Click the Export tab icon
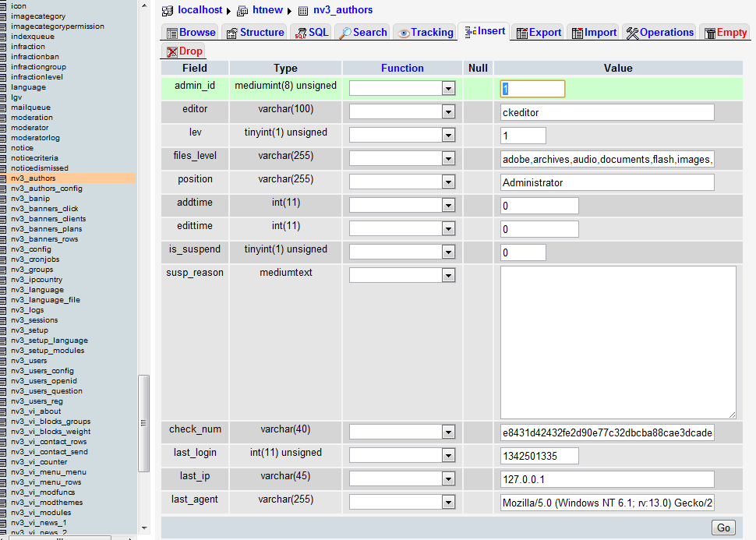 522,33
